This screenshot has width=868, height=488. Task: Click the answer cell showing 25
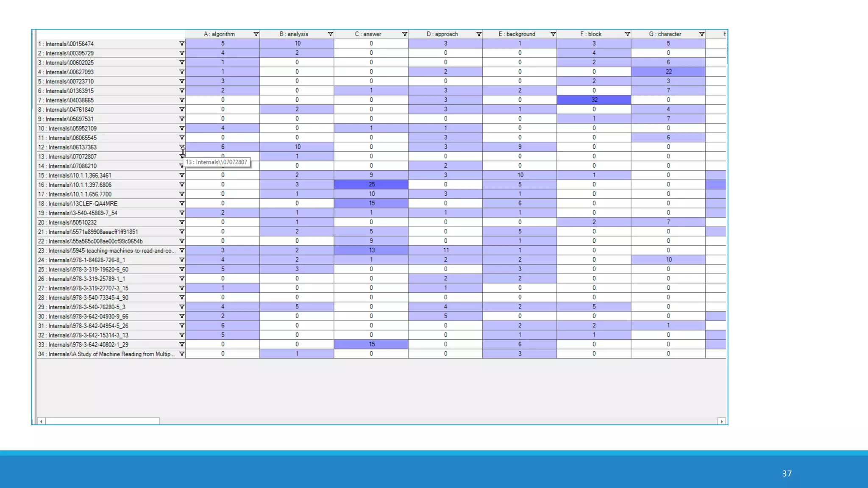click(371, 184)
